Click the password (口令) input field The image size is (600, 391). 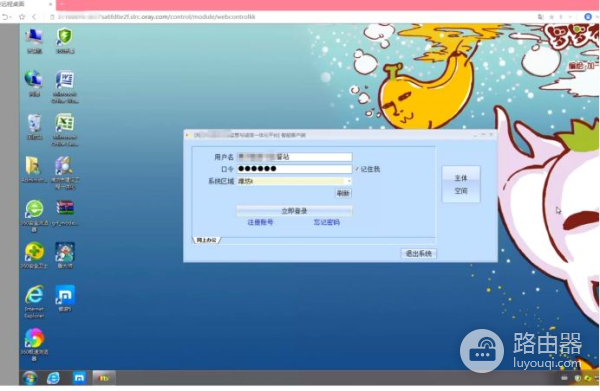pos(294,169)
